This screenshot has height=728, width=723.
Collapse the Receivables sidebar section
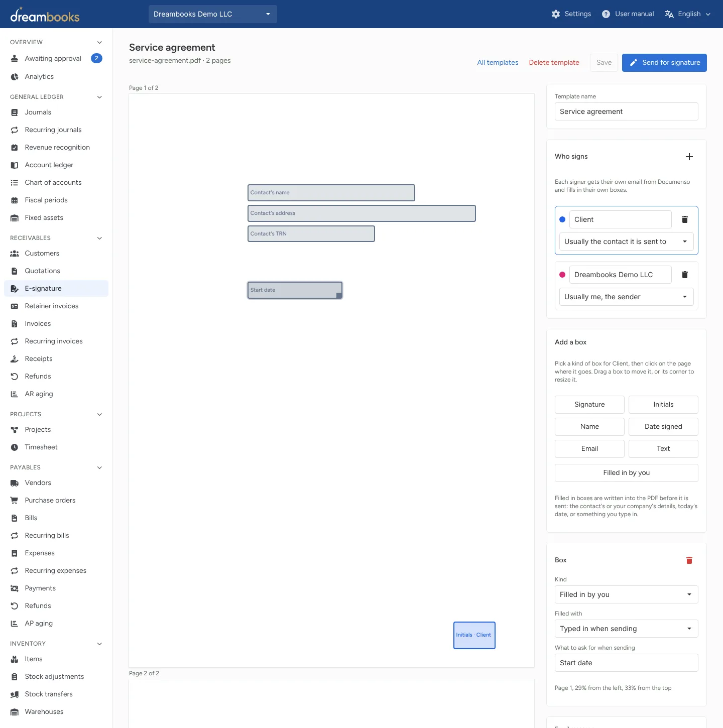point(99,238)
